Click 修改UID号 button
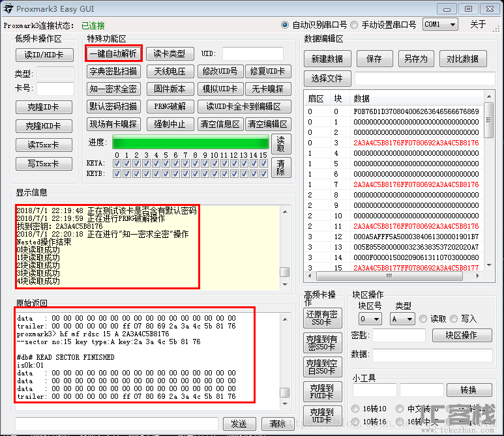The height and width of the screenshot is (436, 504). pyautogui.click(x=220, y=71)
